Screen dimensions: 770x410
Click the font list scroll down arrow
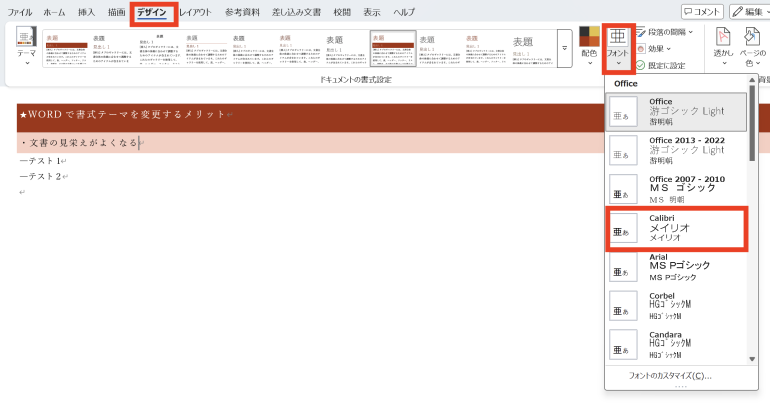tap(752, 359)
